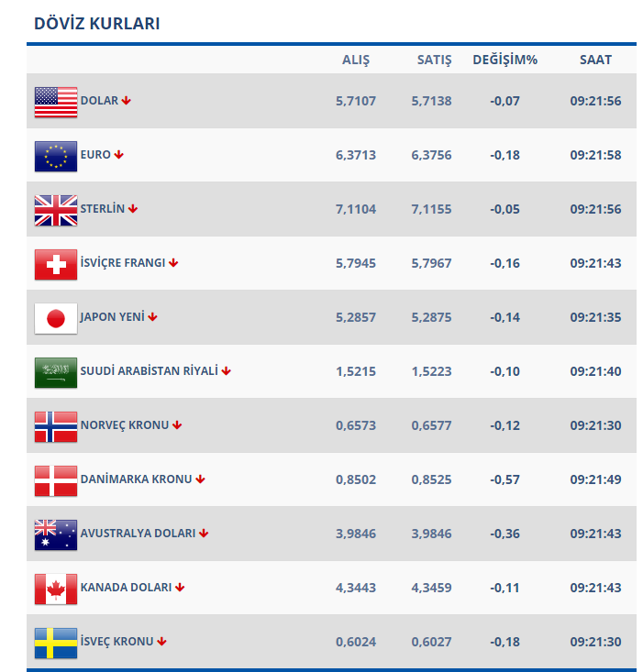Click the Saudi Arabia flag icon

point(55,372)
